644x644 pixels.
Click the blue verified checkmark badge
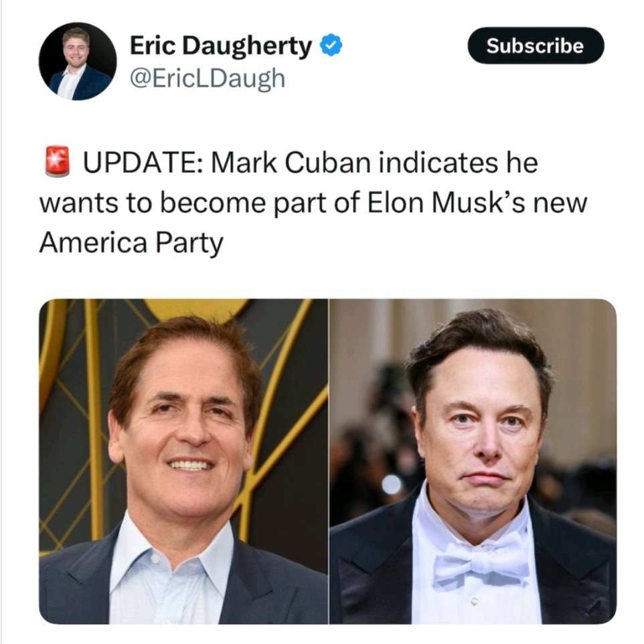[x=331, y=45]
